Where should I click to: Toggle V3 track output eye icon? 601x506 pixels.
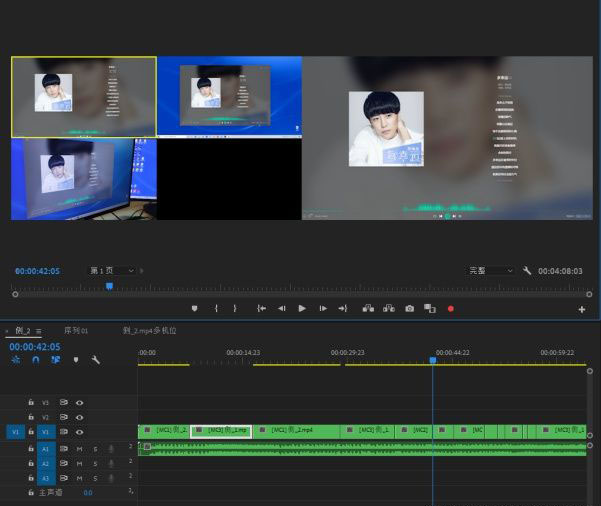[80, 403]
